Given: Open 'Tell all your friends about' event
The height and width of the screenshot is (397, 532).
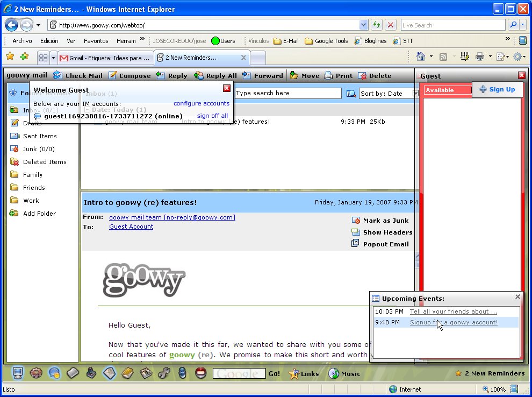Looking at the screenshot, I should coord(453,311).
